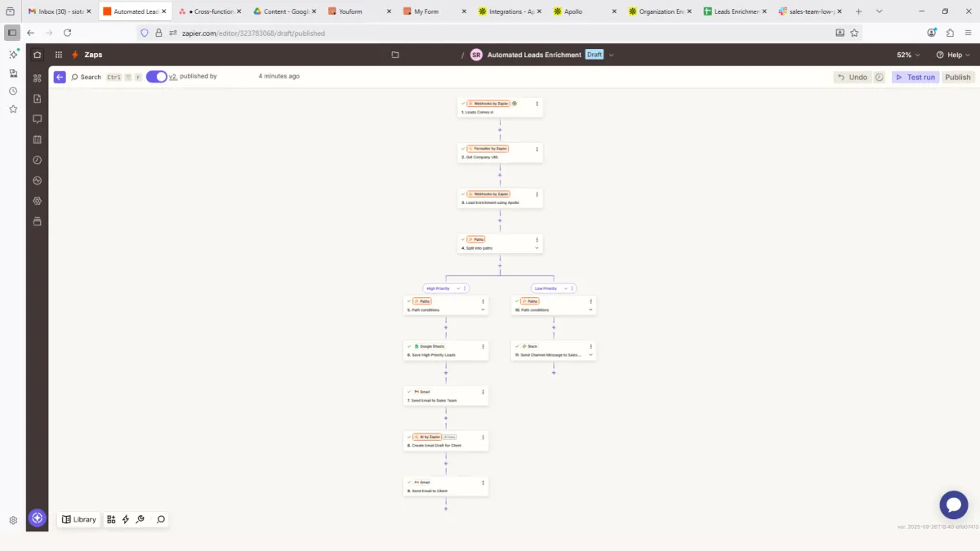Open the 52% zoom level dropdown

coord(908,55)
